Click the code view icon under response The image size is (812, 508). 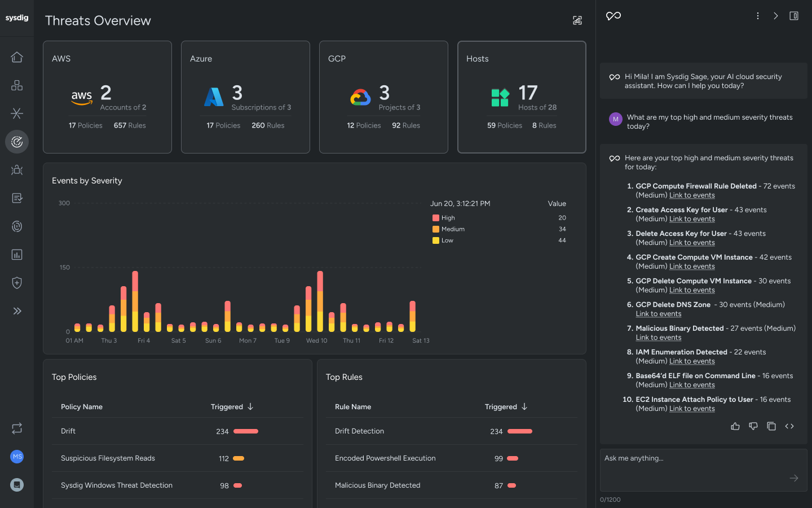(x=789, y=426)
